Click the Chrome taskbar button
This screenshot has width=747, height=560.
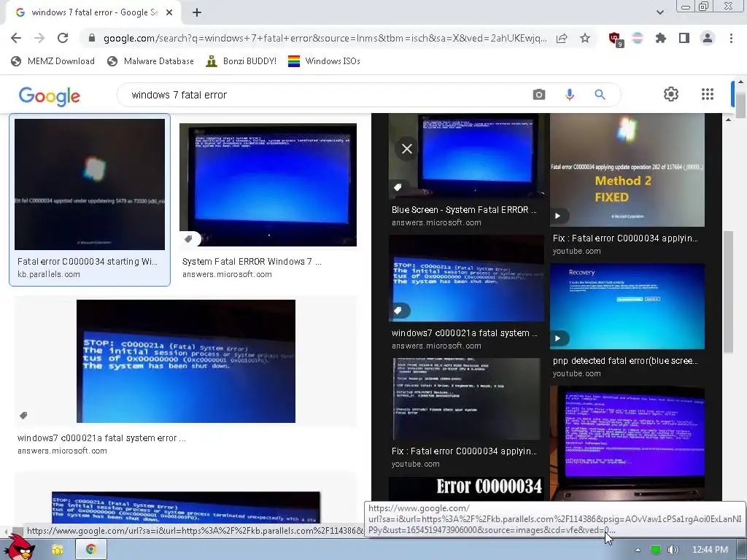(90, 550)
